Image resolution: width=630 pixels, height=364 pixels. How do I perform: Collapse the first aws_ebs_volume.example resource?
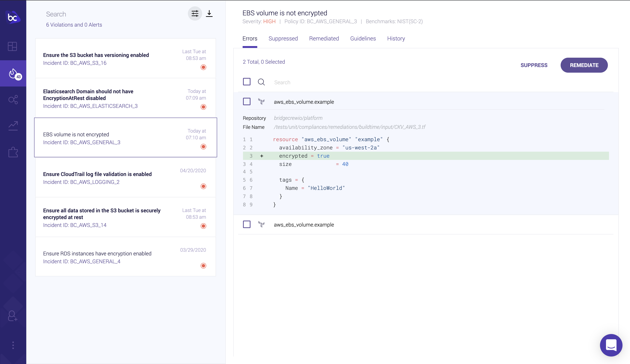[x=304, y=102]
